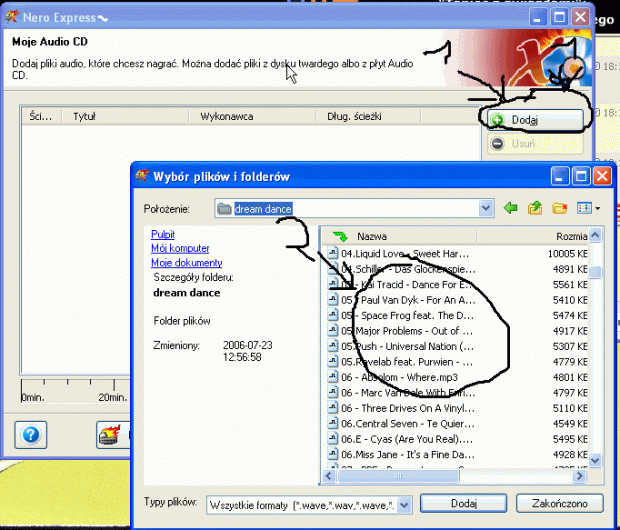Click audio file icon of 06 - Absolom - Where.mp3
Image resolution: width=620 pixels, height=530 pixels.
333,377
